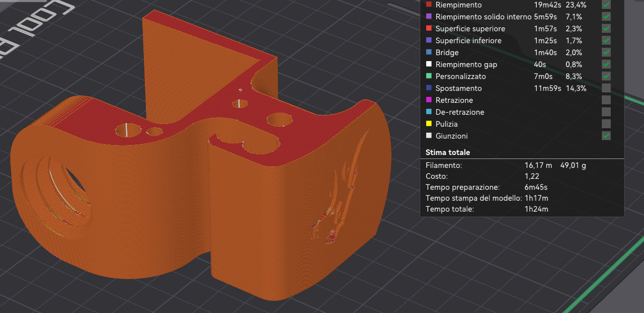Uncheck the Riempimento visibility checkbox
644x313 pixels.
[x=606, y=5]
